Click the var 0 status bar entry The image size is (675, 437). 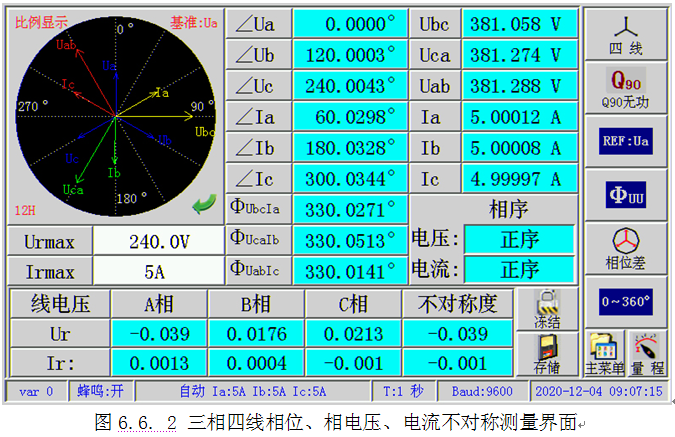36,391
